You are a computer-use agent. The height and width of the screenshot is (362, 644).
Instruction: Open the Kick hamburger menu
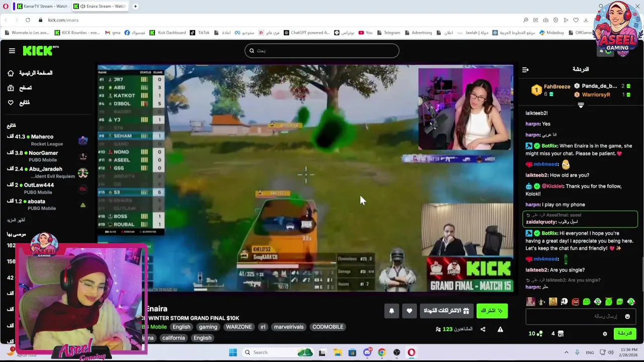click(12, 51)
